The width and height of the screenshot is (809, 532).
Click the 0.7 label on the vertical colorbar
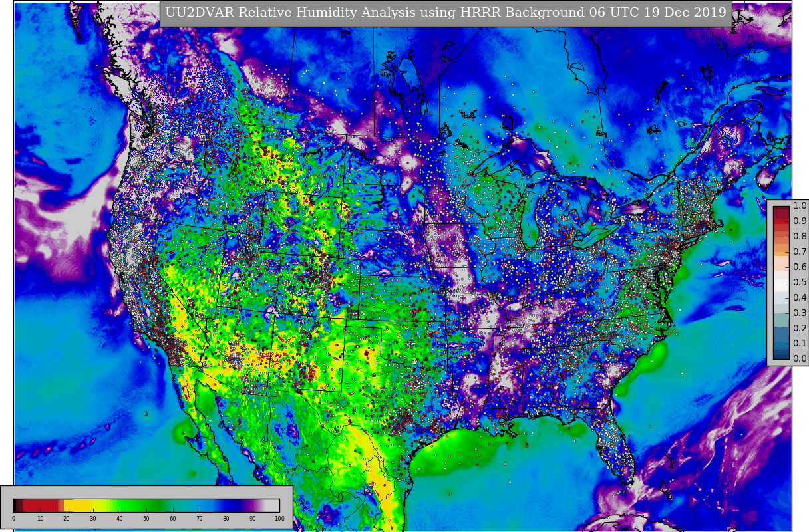point(800,252)
